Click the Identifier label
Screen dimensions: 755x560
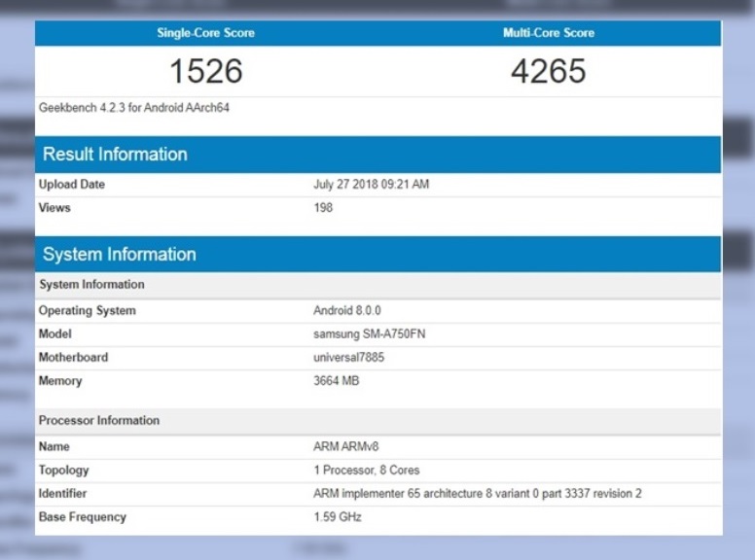tap(62, 494)
